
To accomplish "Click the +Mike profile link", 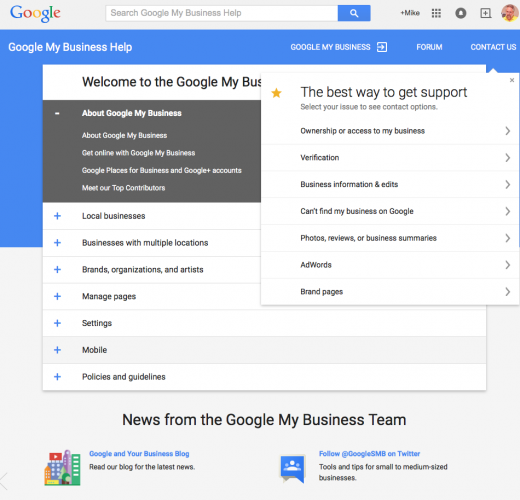I will (x=410, y=13).
